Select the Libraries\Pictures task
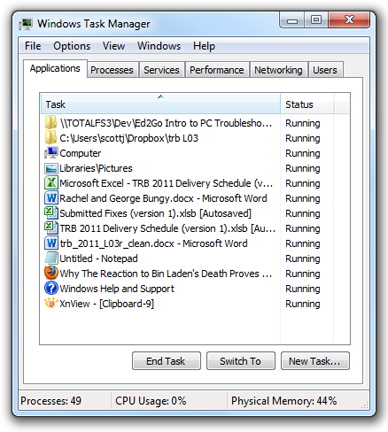 pyautogui.click(x=195, y=168)
